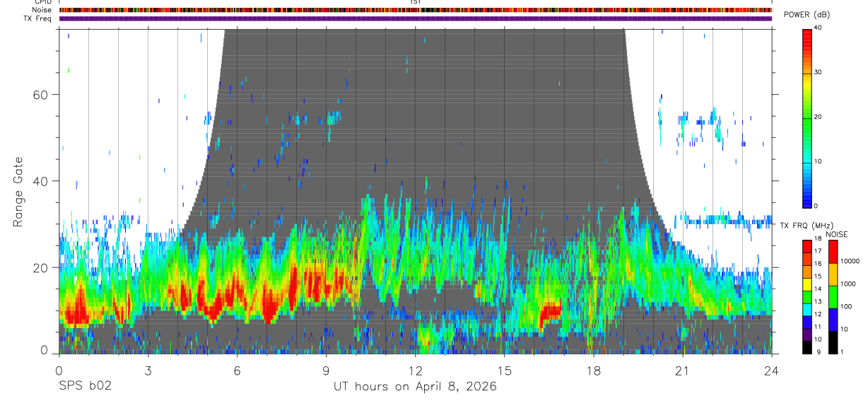
Task: Click the POWER (dB) colorbar title
Action: [x=806, y=15]
